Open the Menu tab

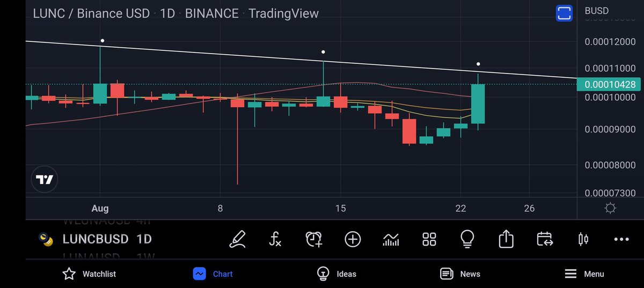pos(584,274)
